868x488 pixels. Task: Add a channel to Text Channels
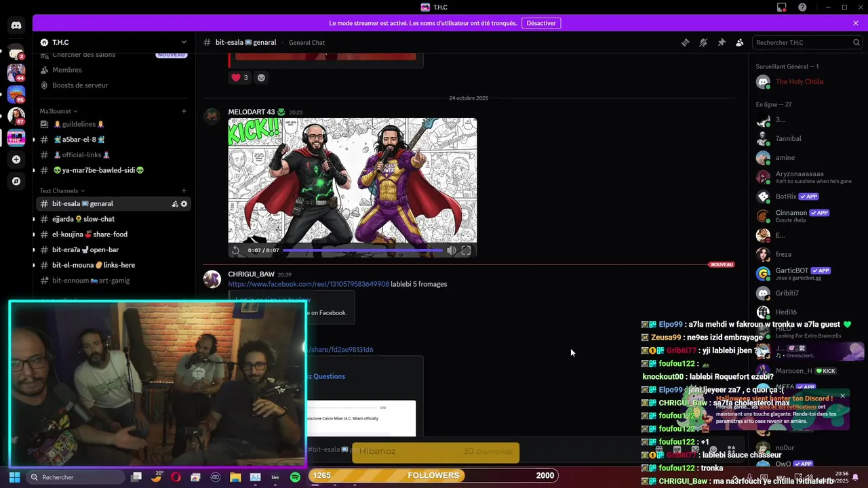[184, 190]
